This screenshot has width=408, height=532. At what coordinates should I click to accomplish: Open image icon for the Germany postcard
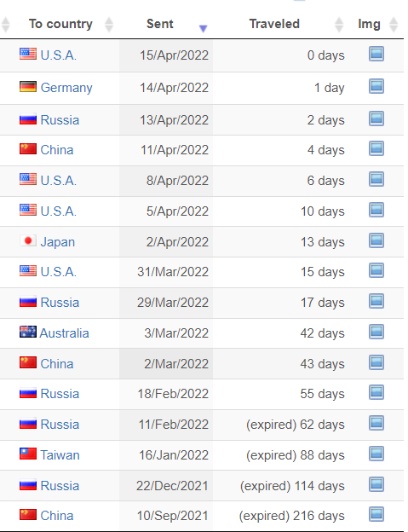(376, 86)
